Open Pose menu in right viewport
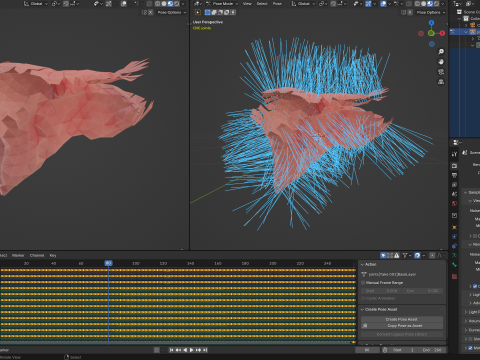 [x=277, y=4]
